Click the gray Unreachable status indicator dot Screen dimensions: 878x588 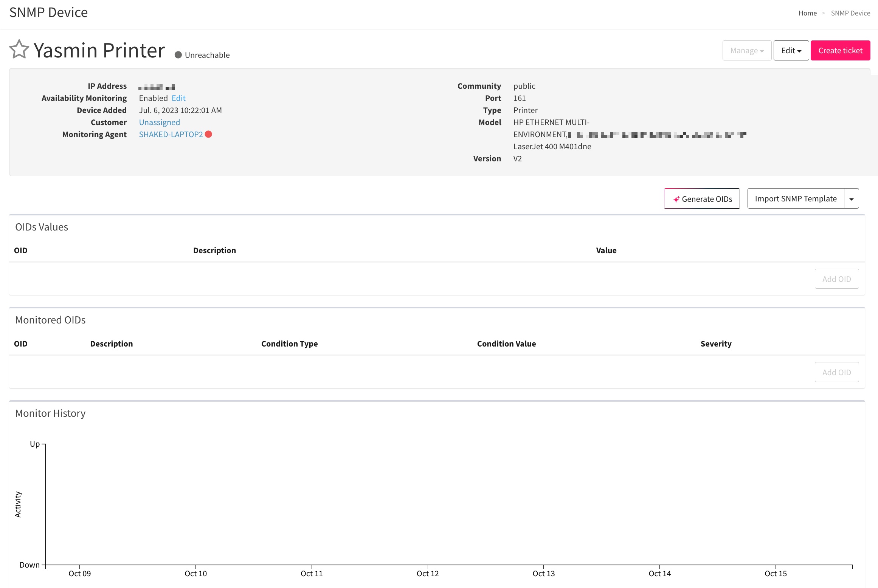click(178, 54)
